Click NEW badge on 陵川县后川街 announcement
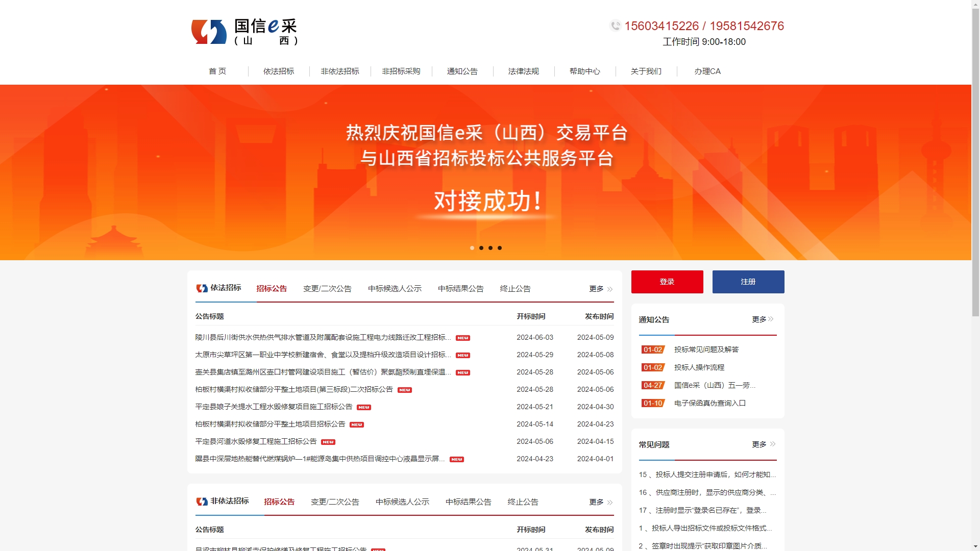 (462, 338)
